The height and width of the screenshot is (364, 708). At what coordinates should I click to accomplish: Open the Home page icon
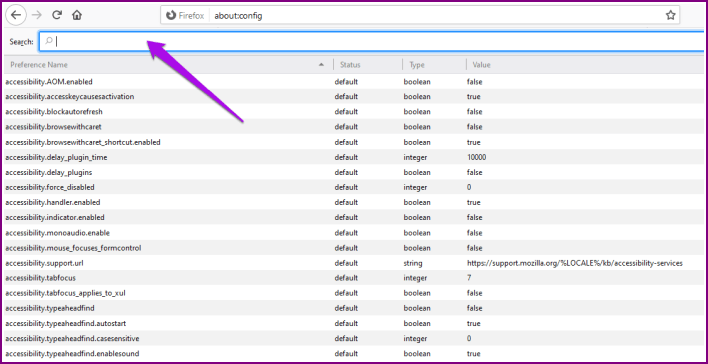(x=77, y=15)
